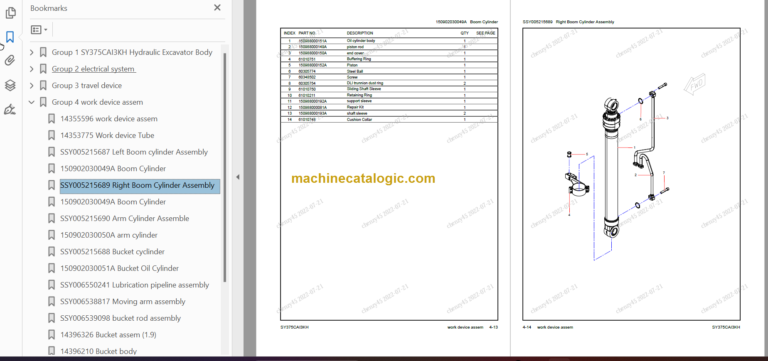The width and height of the screenshot is (768, 361).
Task: Click bookmark icon beside Group 3 travel device
Action: tap(43, 85)
